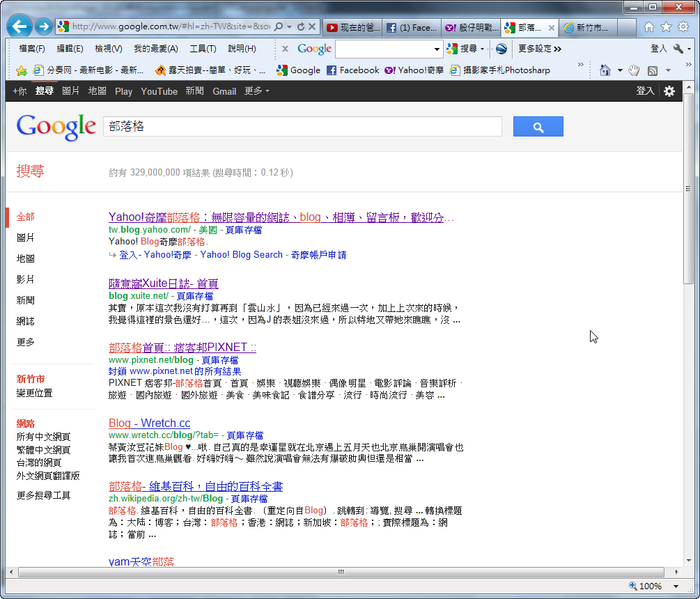The width and height of the screenshot is (700, 599).
Task: Click the horizontal scrollbar thumb
Action: 341,572
